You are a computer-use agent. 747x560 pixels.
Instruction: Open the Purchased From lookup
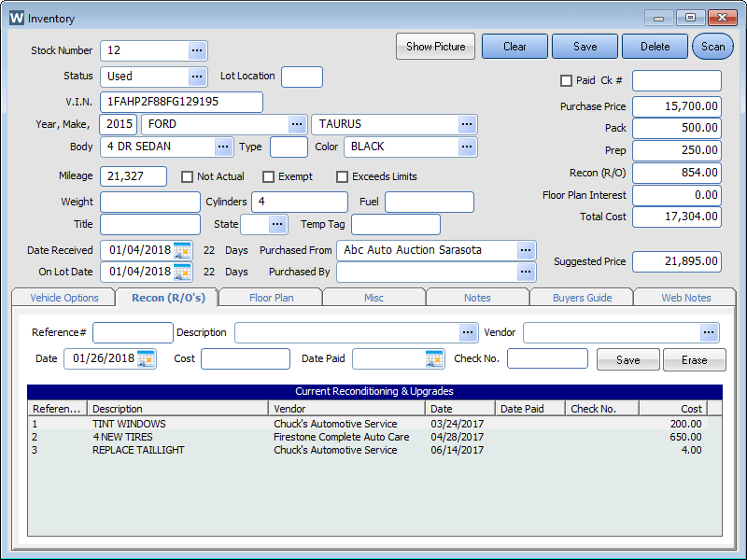[x=526, y=250]
